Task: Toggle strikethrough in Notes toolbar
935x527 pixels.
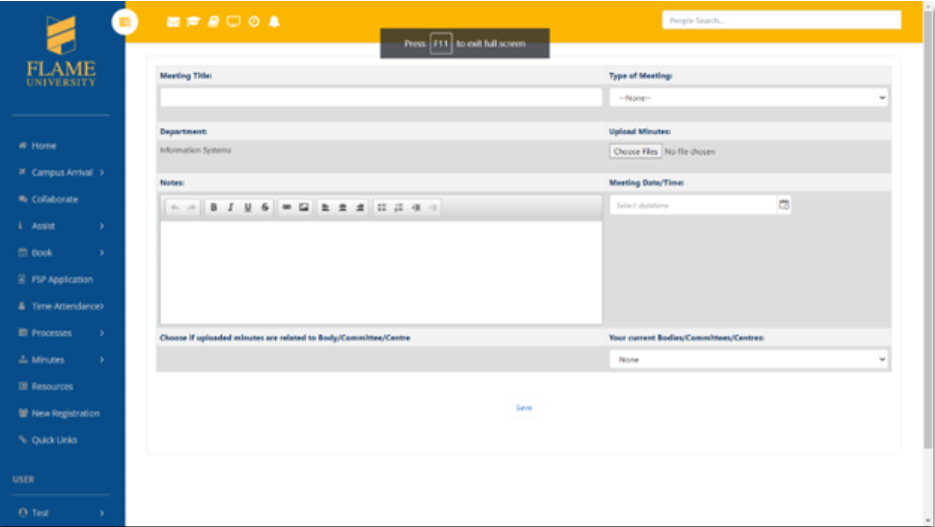Action: (265, 207)
